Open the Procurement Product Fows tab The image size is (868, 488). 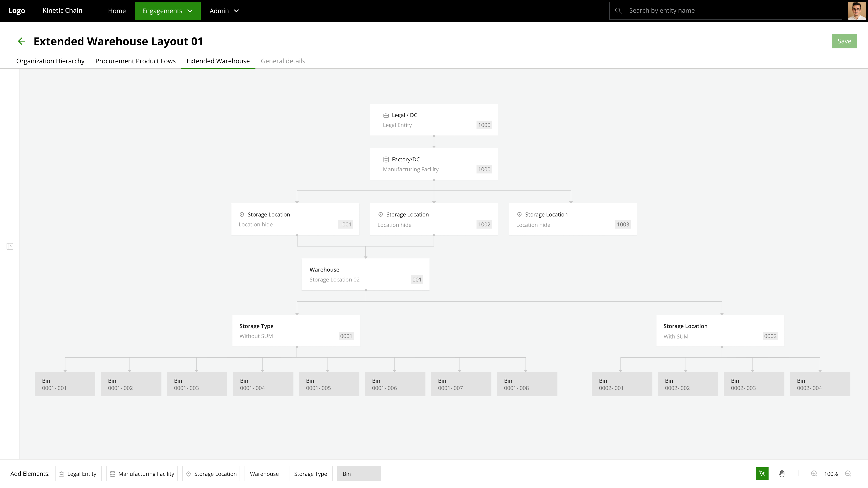point(135,61)
